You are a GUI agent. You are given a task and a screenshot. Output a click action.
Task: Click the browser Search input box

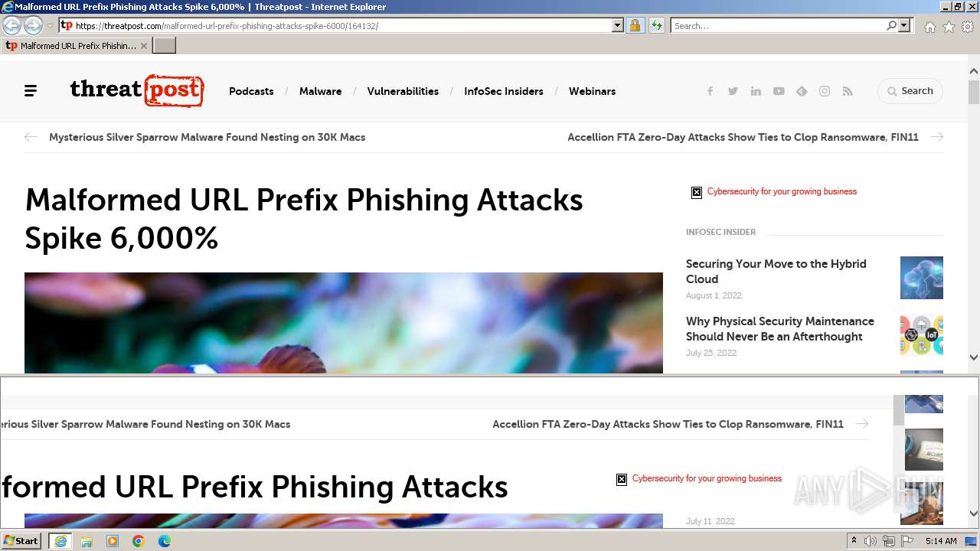click(778, 25)
